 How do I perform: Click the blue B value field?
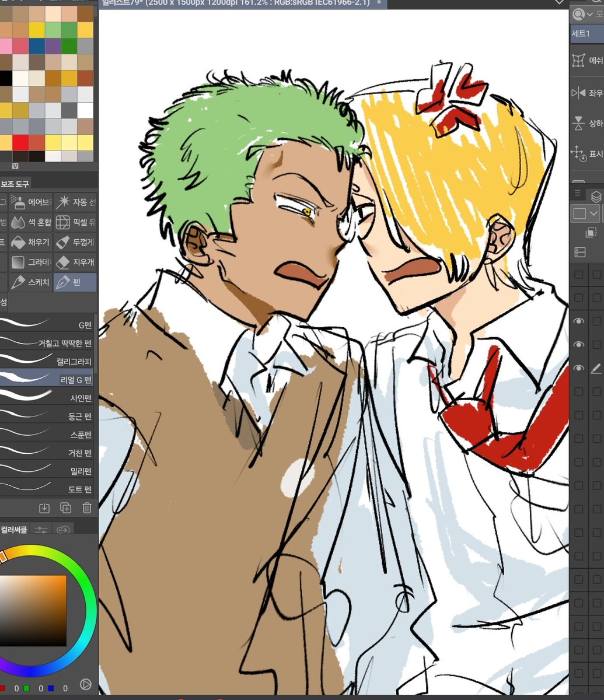(65, 688)
